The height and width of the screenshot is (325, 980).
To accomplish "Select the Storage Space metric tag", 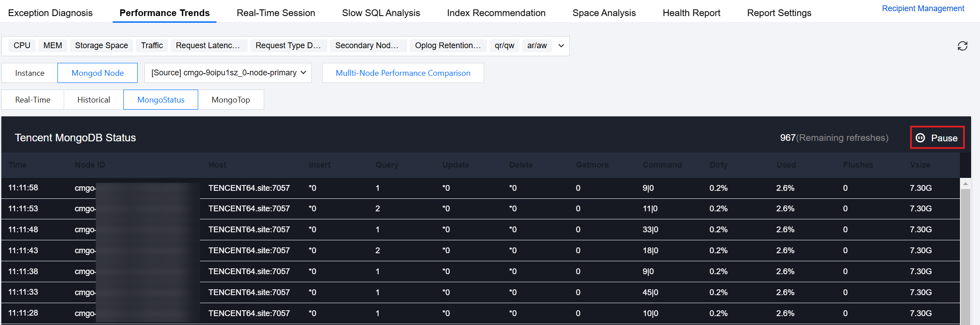I will tap(102, 45).
